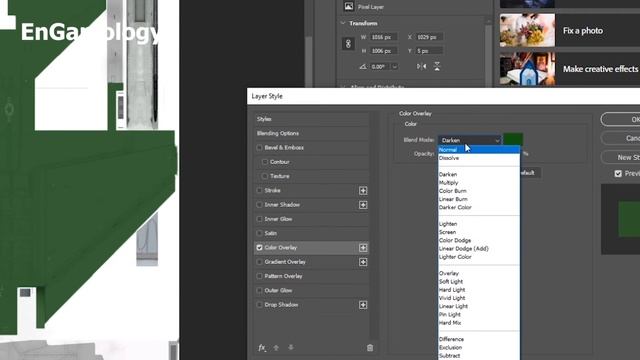Image resolution: width=640 pixels, height=360 pixels.
Task: Open the rotation angle dropdown arrow
Action: tap(395, 67)
